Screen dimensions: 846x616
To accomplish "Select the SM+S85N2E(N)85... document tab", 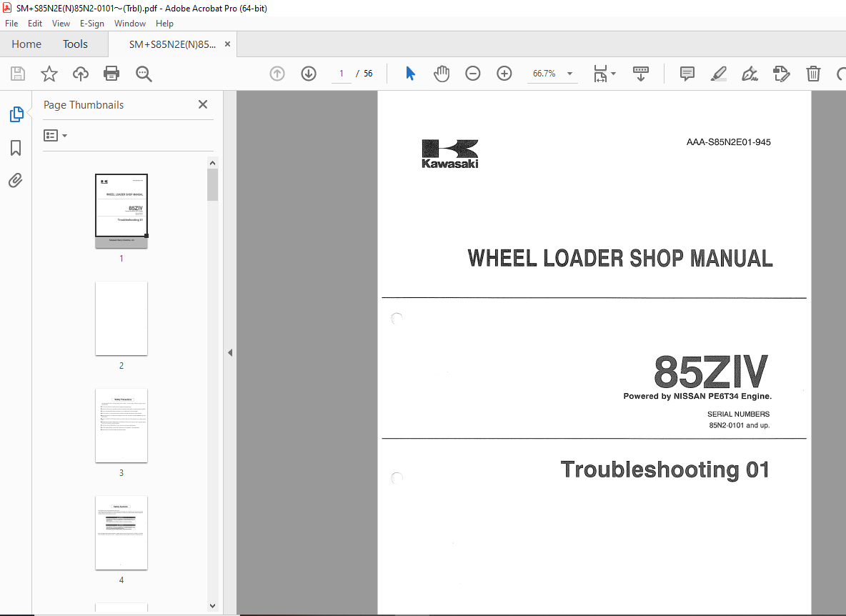I will [173, 44].
